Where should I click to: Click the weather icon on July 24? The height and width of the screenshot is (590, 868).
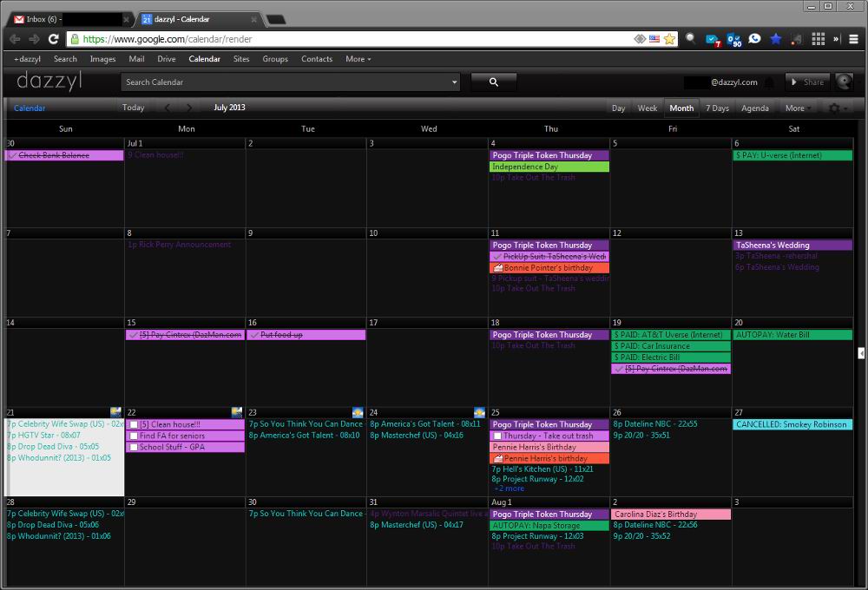coord(479,412)
